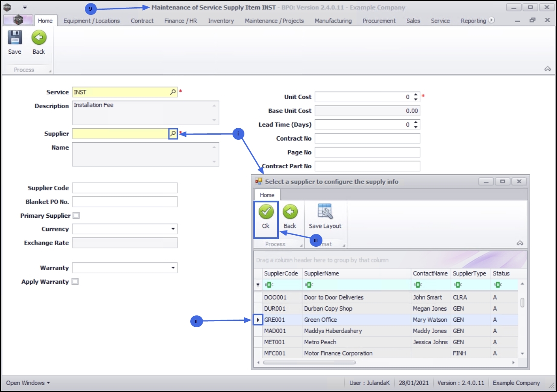Select the Green Office supplier row
The width and height of the screenshot is (557, 392).
(x=386, y=320)
